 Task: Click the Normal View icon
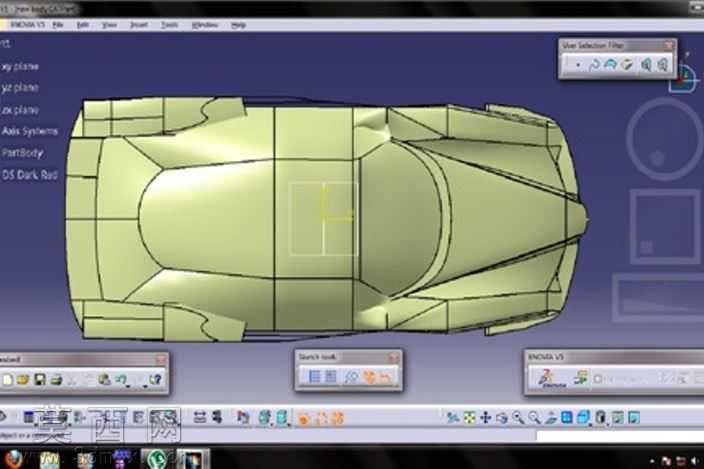click(550, 418)
